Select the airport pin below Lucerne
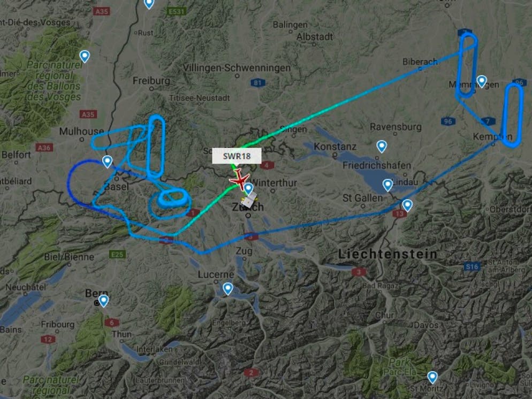532x399 pixels. tap(227, 289)
